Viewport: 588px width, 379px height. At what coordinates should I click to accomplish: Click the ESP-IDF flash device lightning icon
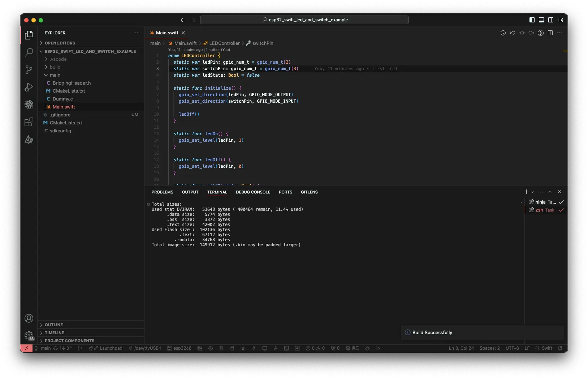pyautogui.click(x=254, y=348)
